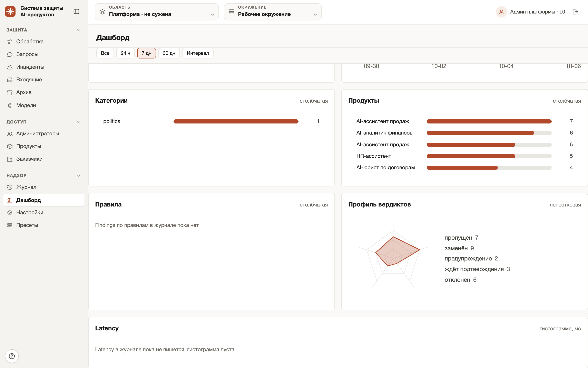Select the 7 дн time filter
Screen dimensions: 588x368
tap(147, 53)
